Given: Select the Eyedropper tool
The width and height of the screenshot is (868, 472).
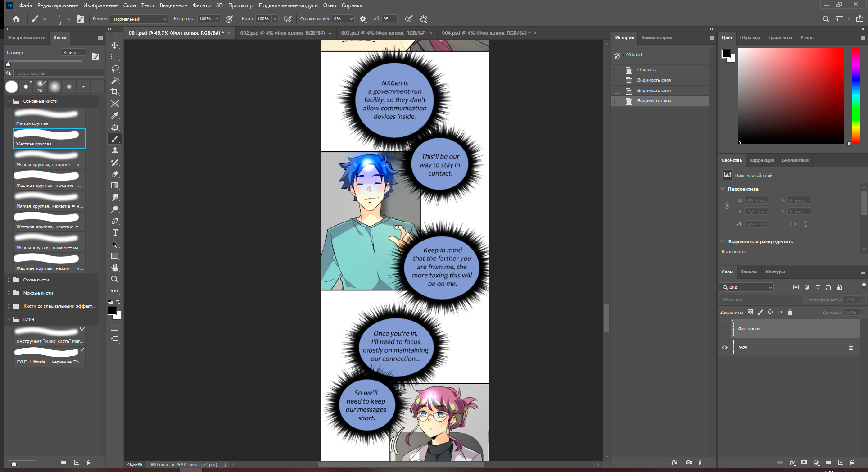Looking at the screenshot, I should coord(115,115).
